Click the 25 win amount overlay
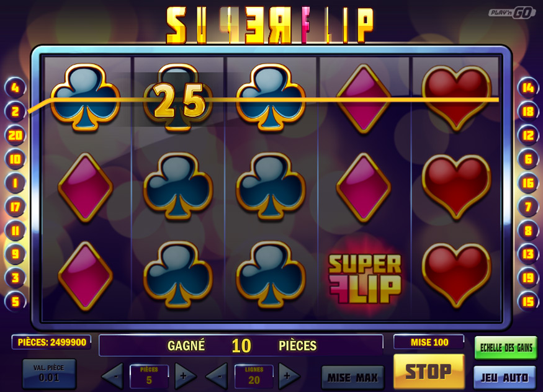The image size is (543, 392). coord(179,100)
